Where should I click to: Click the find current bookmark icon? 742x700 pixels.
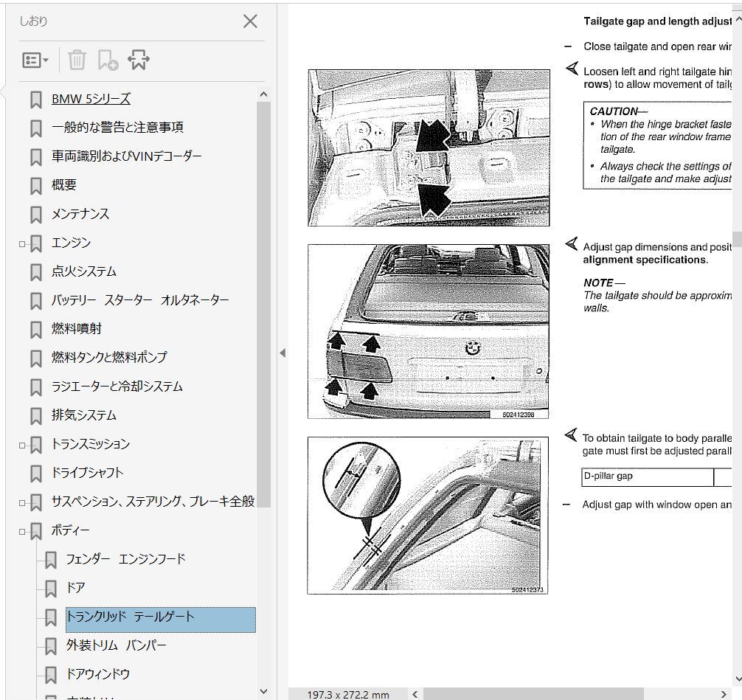click(x=138, y=60)
